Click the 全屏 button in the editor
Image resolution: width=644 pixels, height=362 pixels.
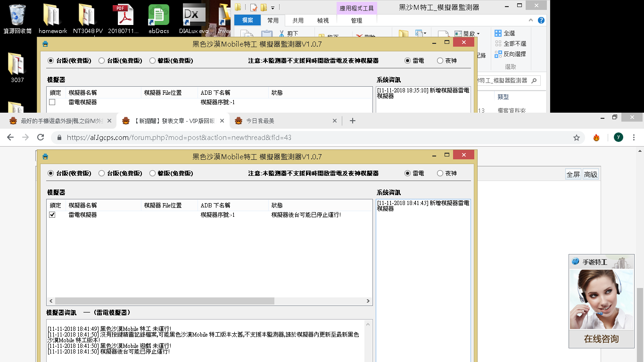click(x=573, y=174)
